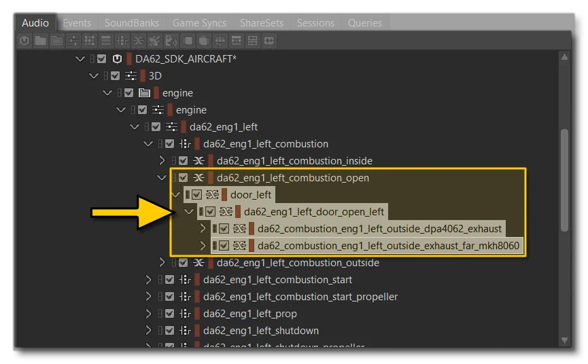Expand da62_eng1_left_combustion_start_propeller
Image resolution: width=588 pixels, height=364 pixels.
148,297
